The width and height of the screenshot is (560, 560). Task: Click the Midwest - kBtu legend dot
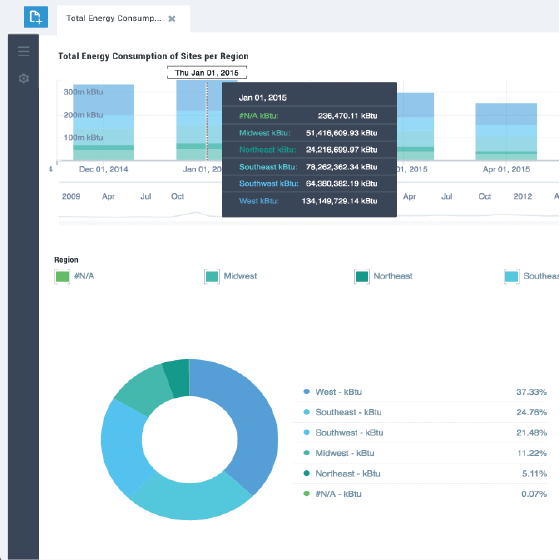306,453
